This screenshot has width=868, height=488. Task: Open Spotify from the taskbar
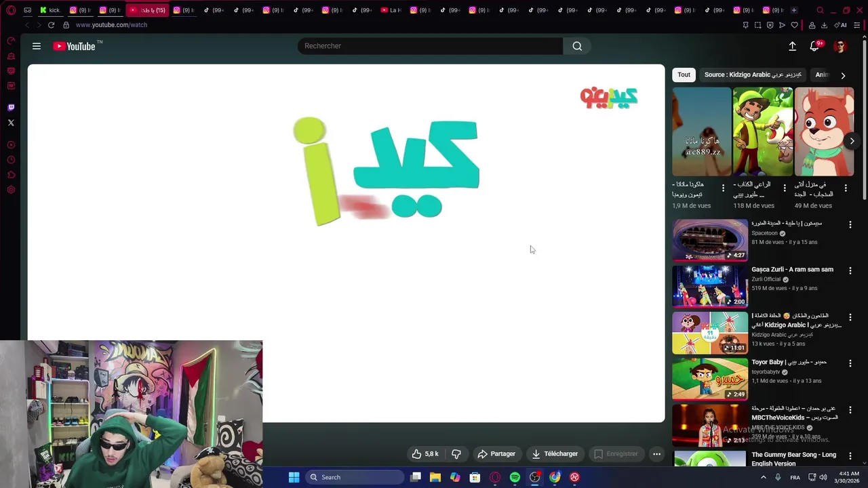click(515, 477)
